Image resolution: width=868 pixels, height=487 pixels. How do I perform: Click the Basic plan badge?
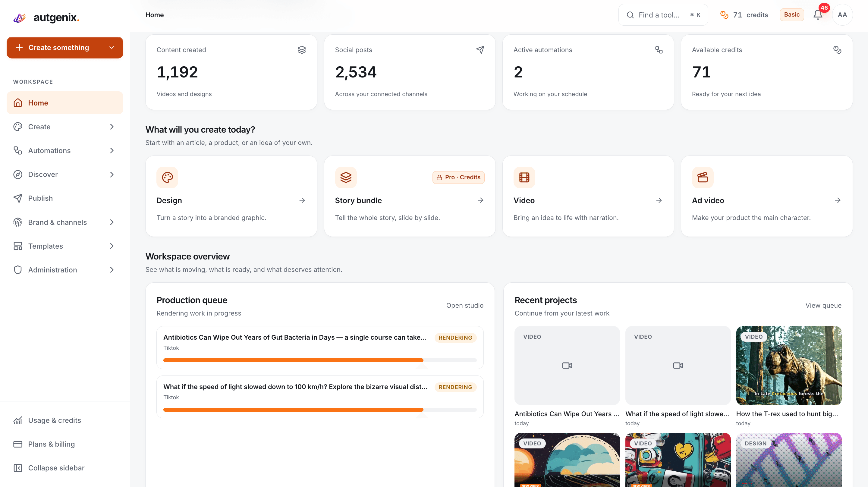click(791, 14)
